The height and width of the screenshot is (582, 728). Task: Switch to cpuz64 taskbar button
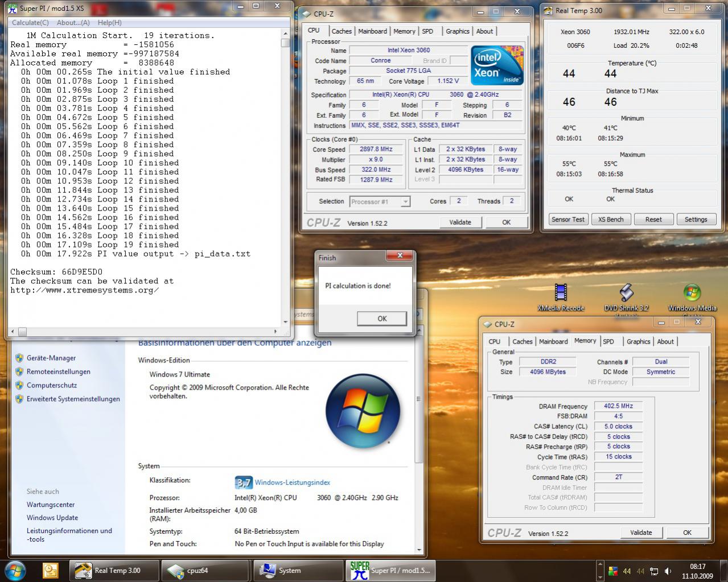click(x=205, y=570)
